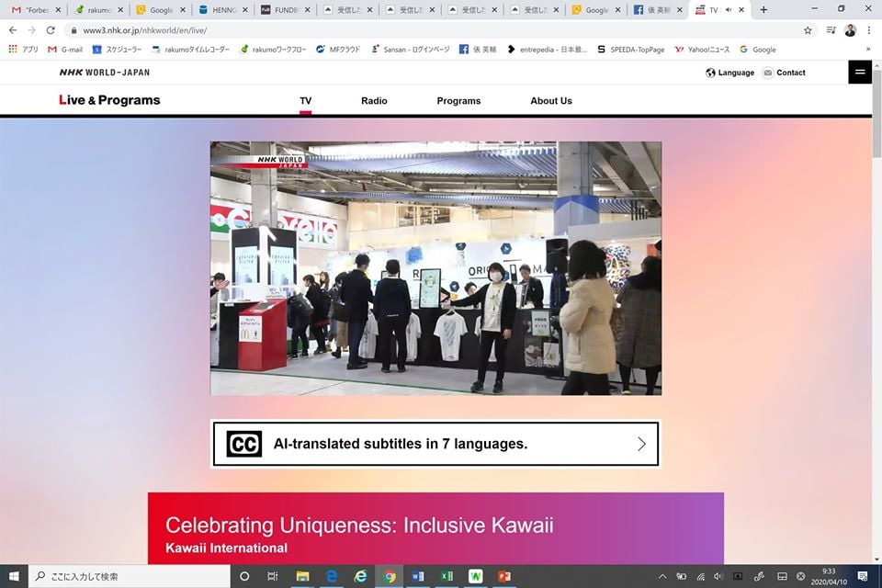Open the green W app on taskbar
Viewport: 882px width, 588px height.
coord(475,576)
